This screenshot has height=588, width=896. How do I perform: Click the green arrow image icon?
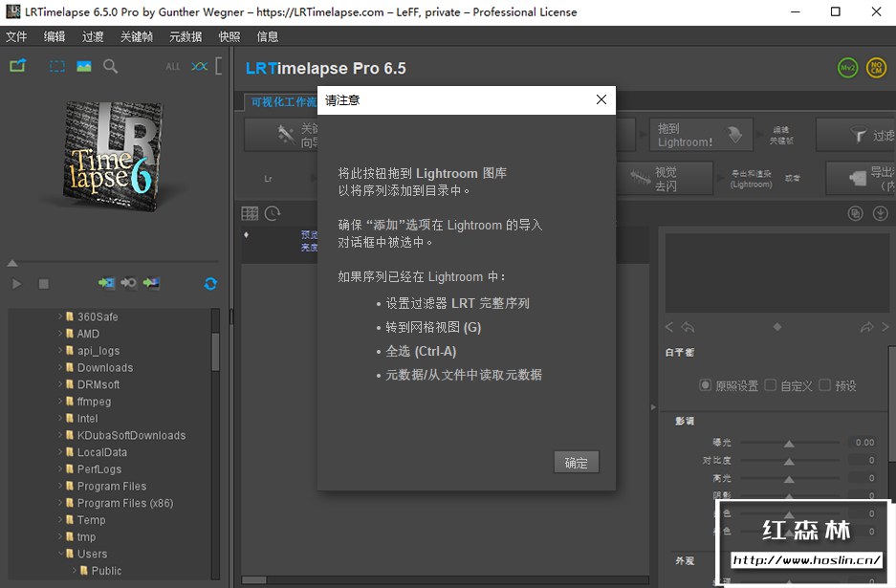(151, 283)
